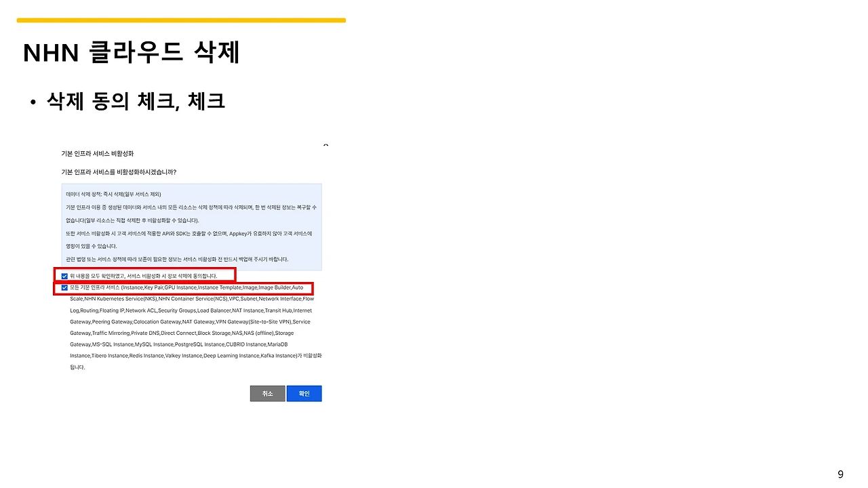Collapse the dialog with the top chevron

click(x=325, y=145)
